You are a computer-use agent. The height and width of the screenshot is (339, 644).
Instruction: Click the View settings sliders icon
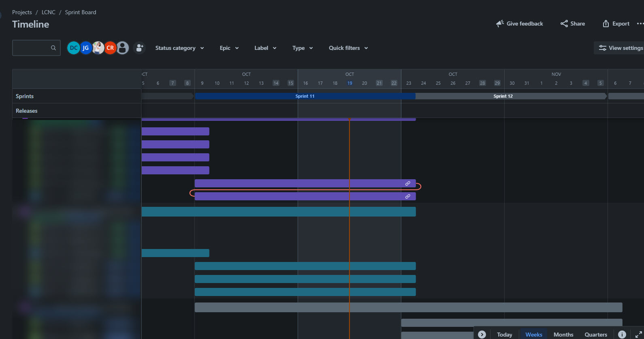pyautogui.click(x=603, y=48)
